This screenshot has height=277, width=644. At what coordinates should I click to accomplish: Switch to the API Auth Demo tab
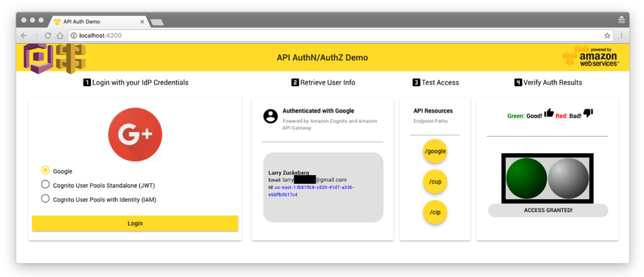coord(98,21)
